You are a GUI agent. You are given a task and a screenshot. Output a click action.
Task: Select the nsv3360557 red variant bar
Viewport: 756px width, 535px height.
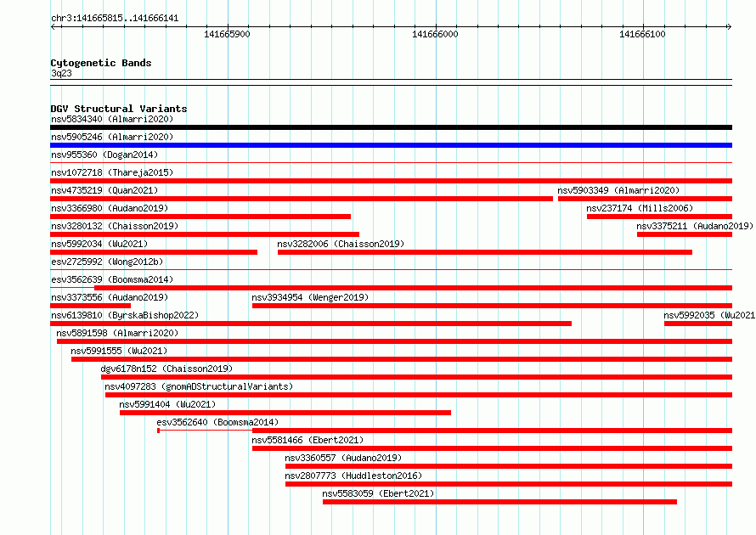[509, 466]
